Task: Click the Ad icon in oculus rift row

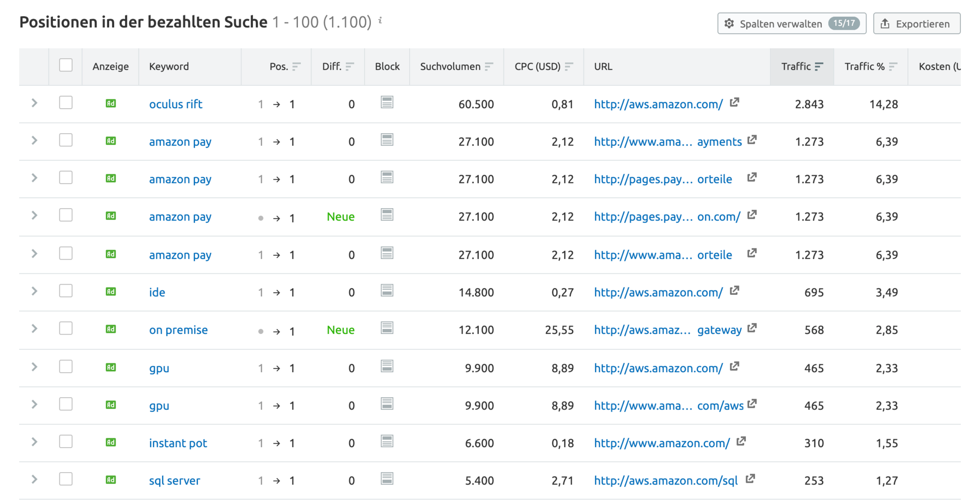Action: 111,103
